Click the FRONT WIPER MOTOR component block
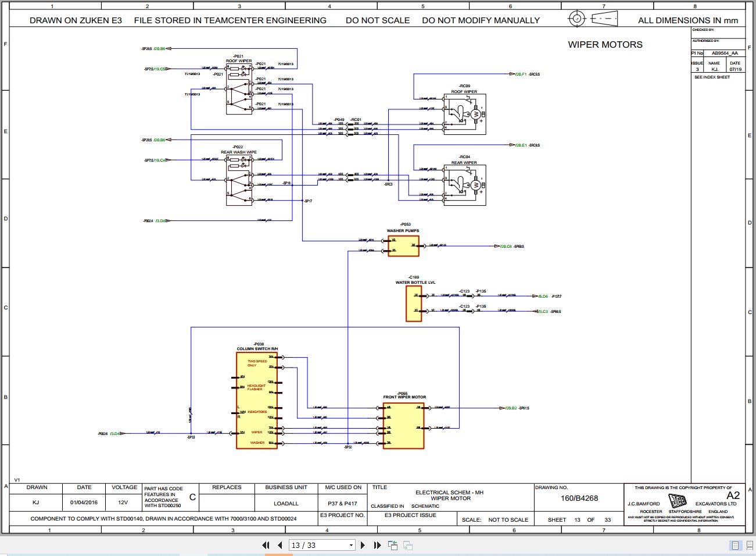 tap(403, 425)
